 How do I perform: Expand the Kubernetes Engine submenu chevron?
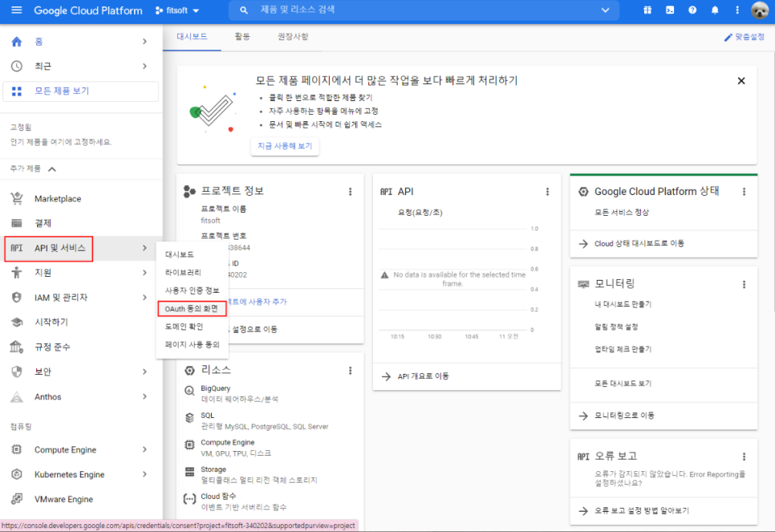pos(144,474)
